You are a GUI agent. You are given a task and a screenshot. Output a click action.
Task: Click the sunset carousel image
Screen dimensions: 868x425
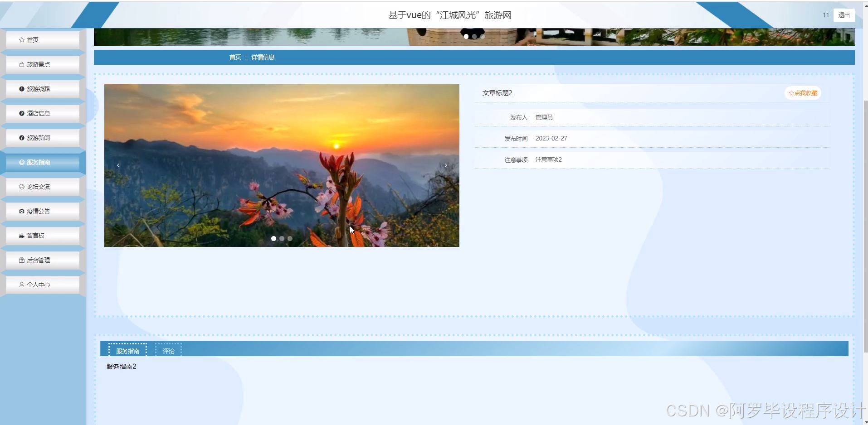[282, 165]
